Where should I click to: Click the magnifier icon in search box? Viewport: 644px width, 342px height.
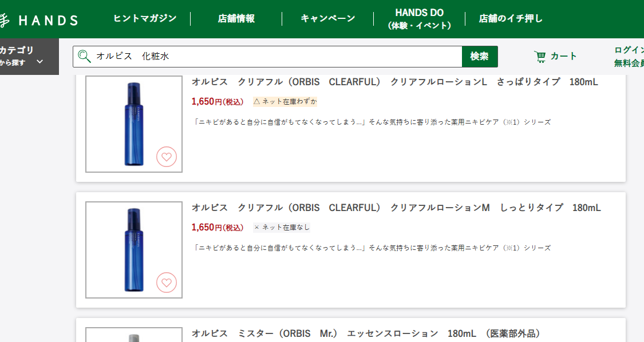[x=84, y=56]
